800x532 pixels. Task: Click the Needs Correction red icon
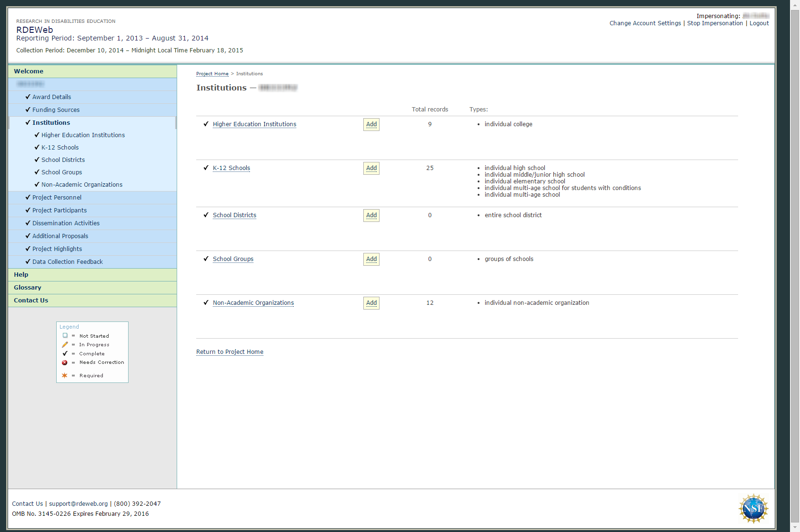(x=65, y=362)
